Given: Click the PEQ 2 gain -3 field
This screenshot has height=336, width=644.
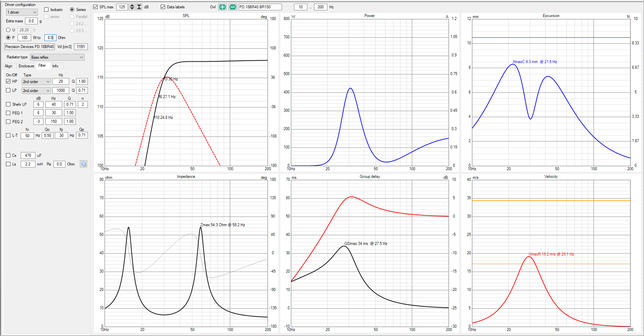Looking at the screenshot, I should tap(38, 121).
